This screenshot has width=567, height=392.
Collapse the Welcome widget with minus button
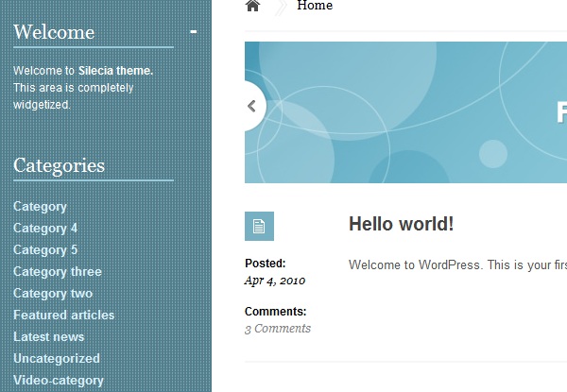coord(194,32)
